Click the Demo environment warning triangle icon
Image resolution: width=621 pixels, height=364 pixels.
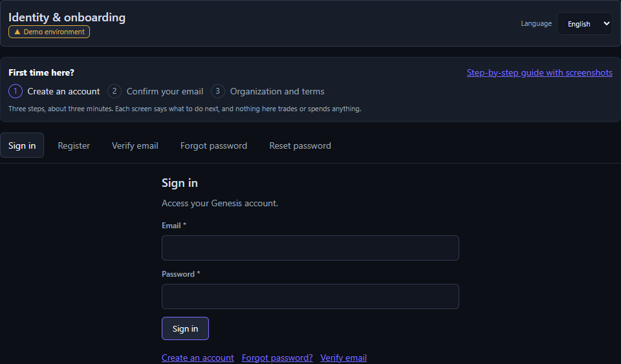[x=17, y=32]
